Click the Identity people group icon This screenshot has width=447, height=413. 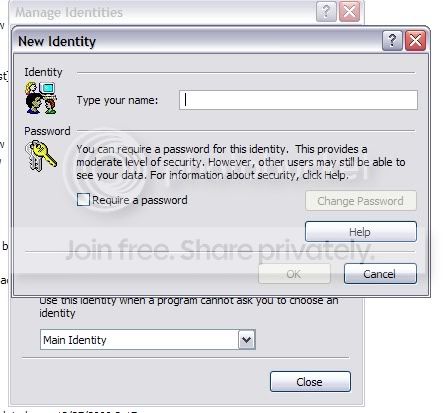(41, 98)
